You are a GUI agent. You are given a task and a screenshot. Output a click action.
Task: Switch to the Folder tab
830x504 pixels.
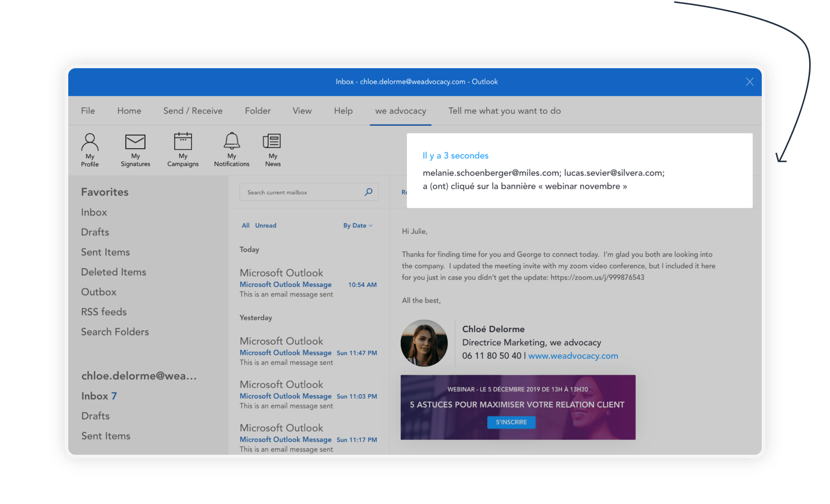(258, 111)
